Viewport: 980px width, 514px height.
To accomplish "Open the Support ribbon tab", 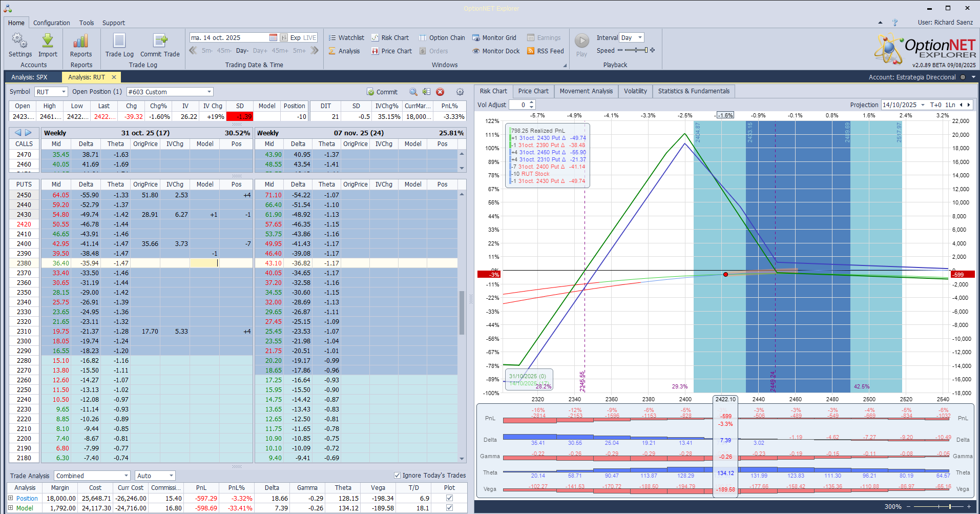I will point(114,23).
